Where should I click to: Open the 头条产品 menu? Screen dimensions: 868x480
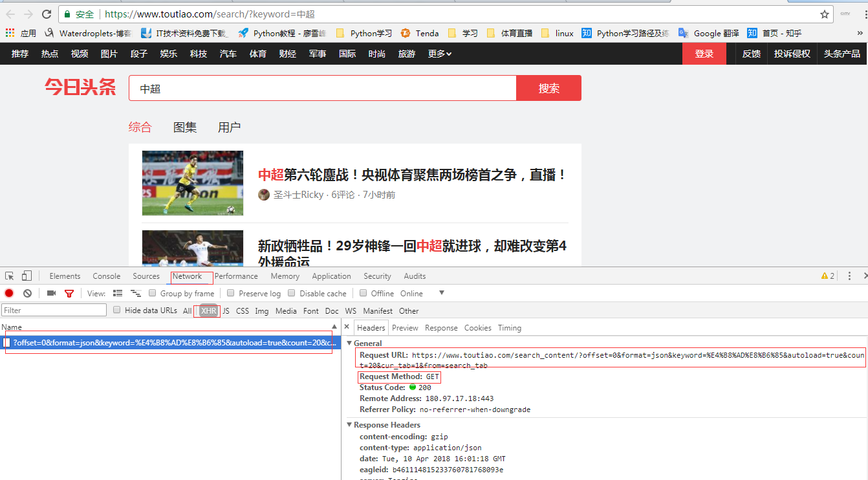(x=842, y=54)
